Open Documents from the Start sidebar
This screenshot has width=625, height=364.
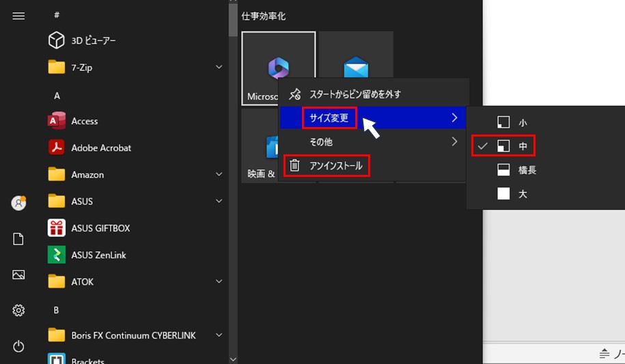18,239
